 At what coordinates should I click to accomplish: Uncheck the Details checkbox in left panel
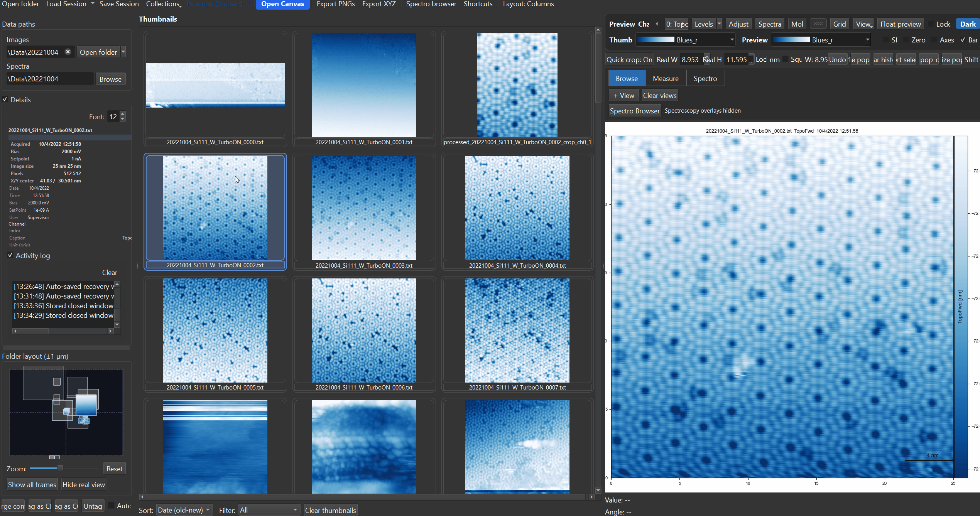5,99
